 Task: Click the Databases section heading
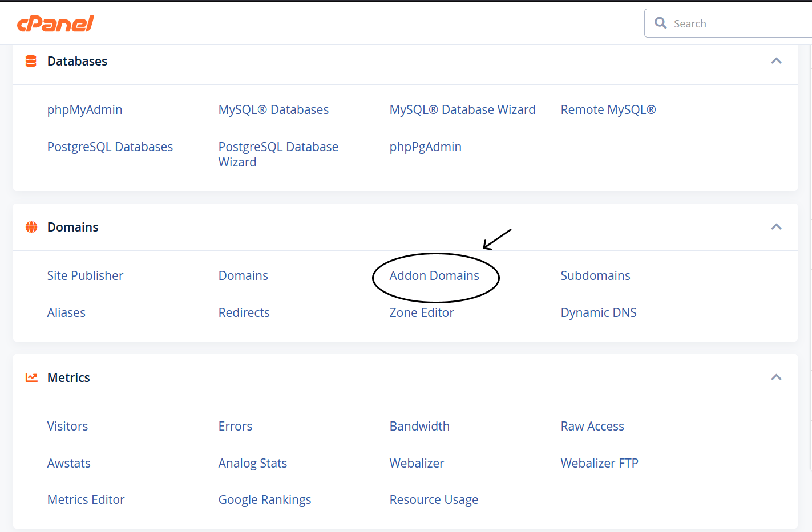pyautogui.click(x=77, y=61)
